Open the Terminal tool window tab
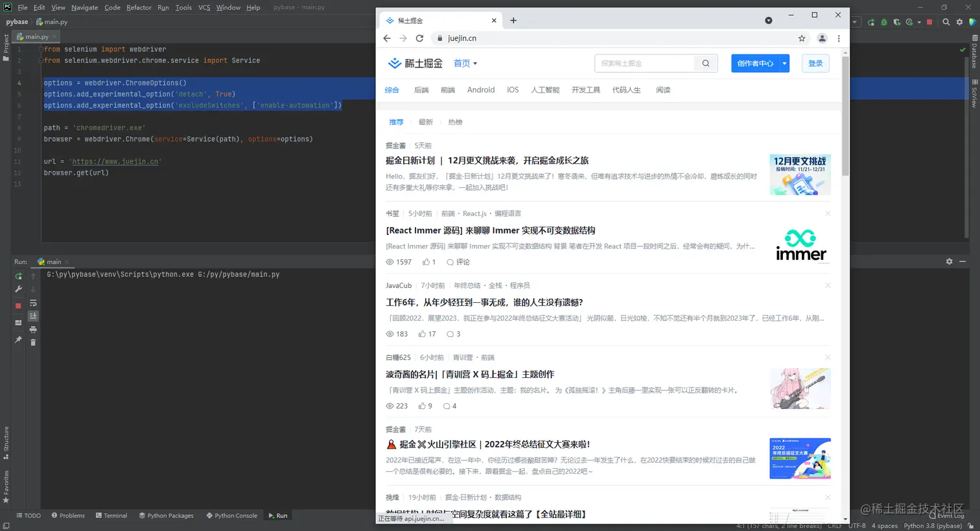980x531 pixels. (111, 515)
